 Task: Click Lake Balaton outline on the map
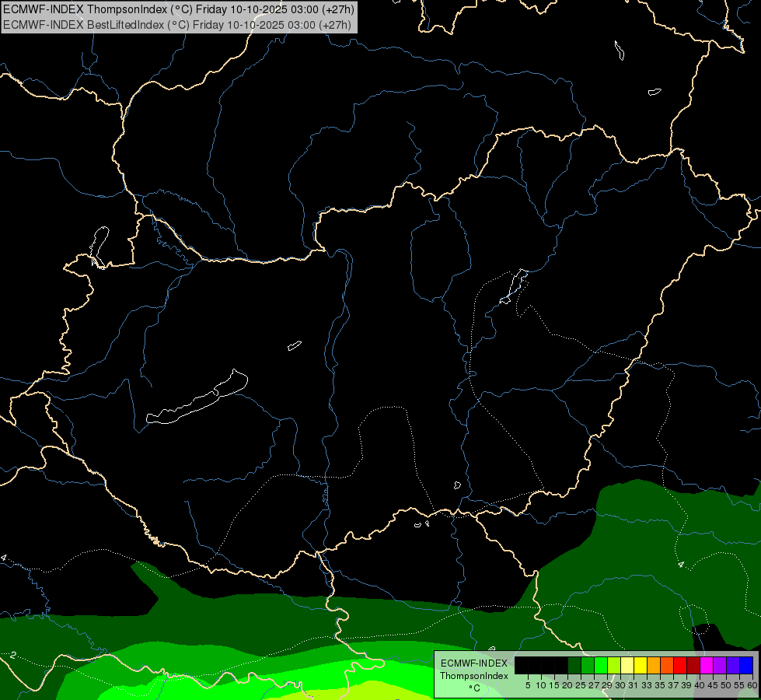[197, 397]
